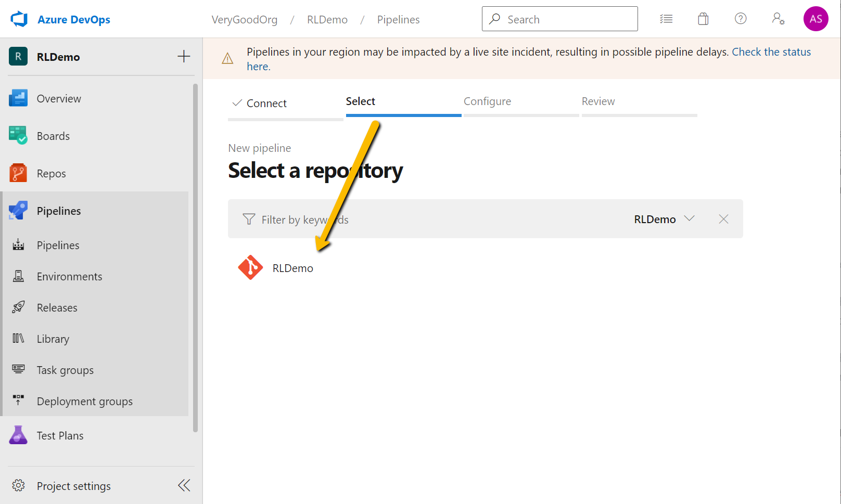Go to RLDemo breadcrumb link
The width and height of the screenshot is (841, 504).
(x=327, y=20)
